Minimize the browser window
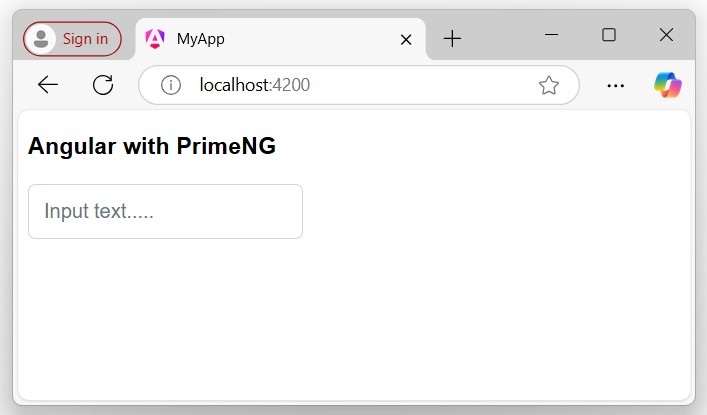 pyautogui.click(x=551, y=35)
